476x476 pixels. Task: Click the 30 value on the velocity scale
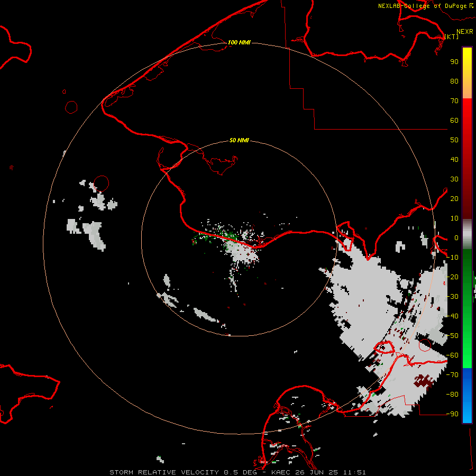coord(454,179)
